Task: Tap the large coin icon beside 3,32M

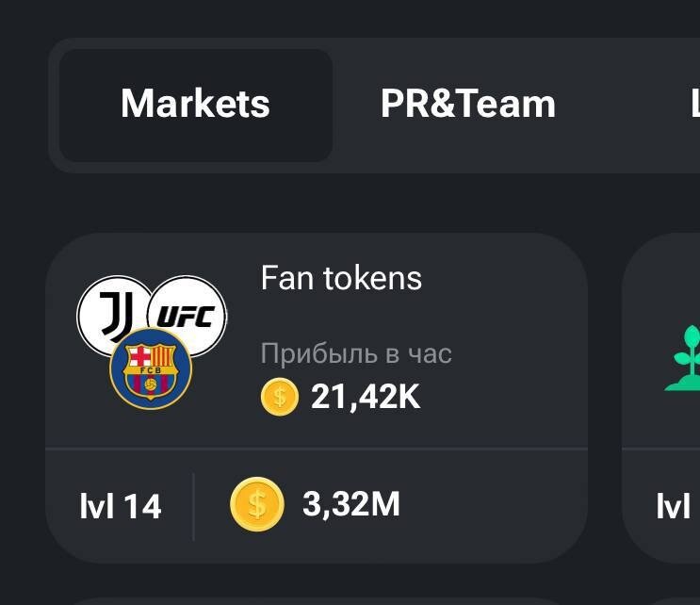Action: click(256, 504)
